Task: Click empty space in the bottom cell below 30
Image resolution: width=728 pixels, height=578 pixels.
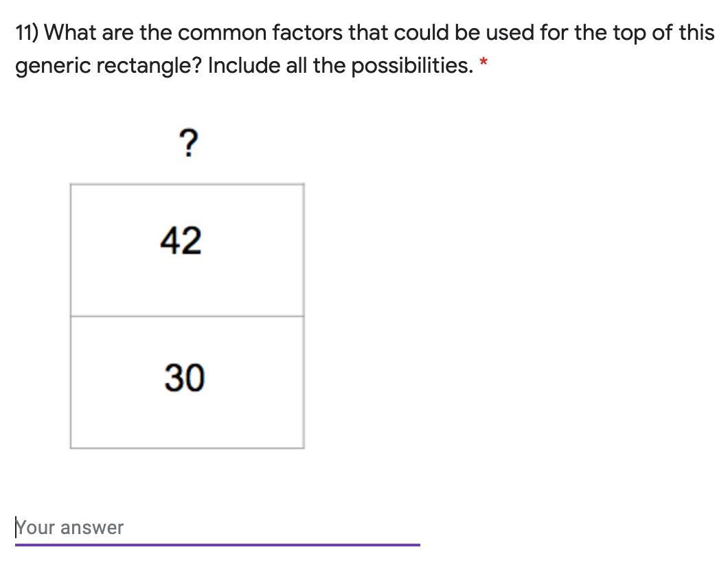Action: [187, 422]
